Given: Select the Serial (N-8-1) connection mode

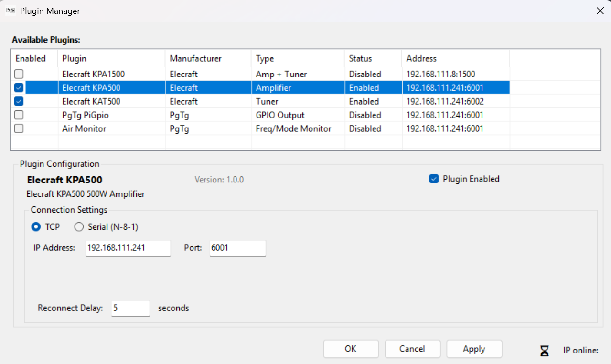Looking at the screenshot, I should tap(79, 227).
